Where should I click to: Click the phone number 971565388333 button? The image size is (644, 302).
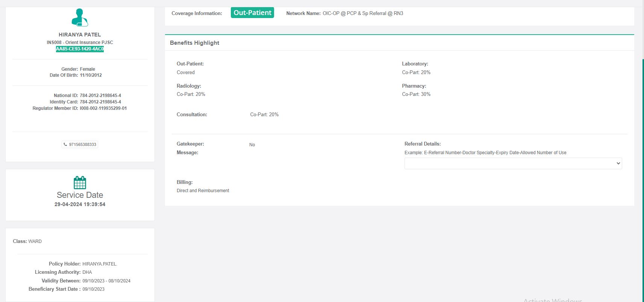tap(82, 144)
